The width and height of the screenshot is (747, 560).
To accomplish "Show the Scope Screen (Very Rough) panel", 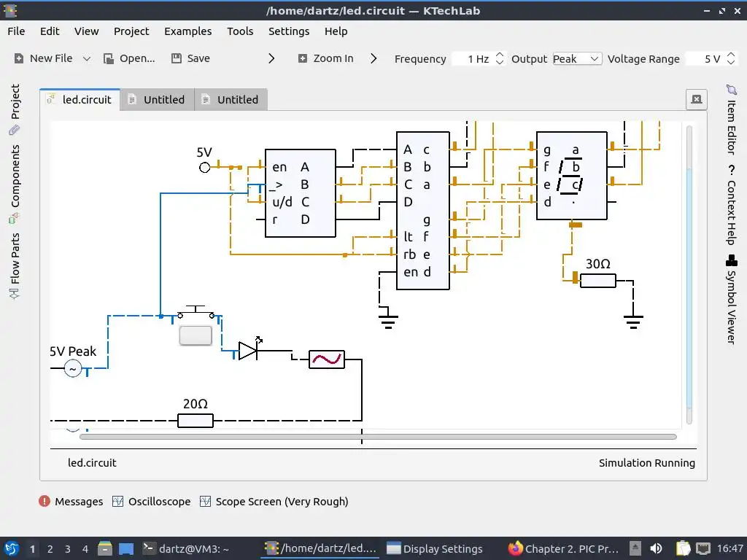I will coord(274,502).
